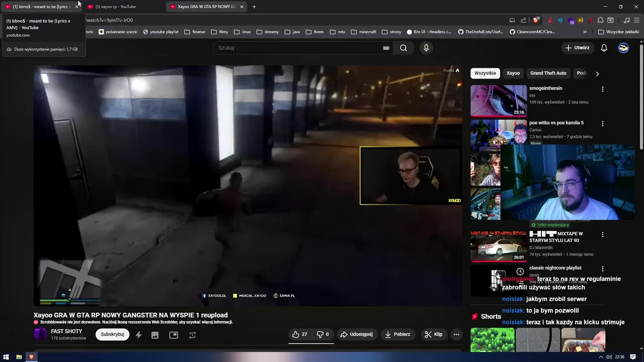Select the Xayoo filter chip
The image size is (644, 362).
(x=513, y=73)
